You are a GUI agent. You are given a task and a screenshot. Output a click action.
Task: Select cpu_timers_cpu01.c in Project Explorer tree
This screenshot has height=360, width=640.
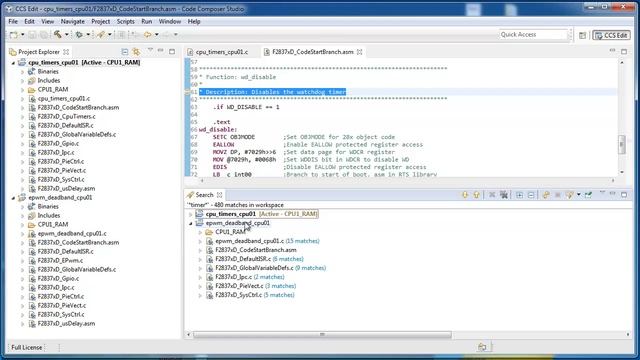point(64,99)
